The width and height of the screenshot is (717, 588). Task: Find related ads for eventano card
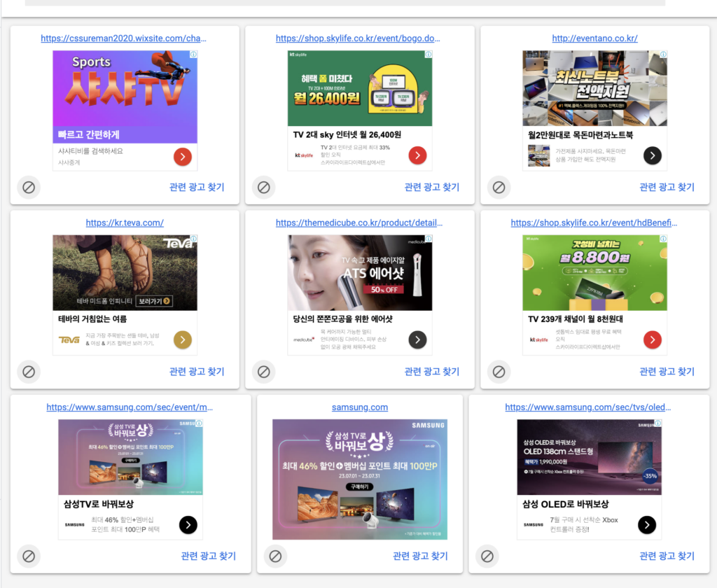[667, 187]
